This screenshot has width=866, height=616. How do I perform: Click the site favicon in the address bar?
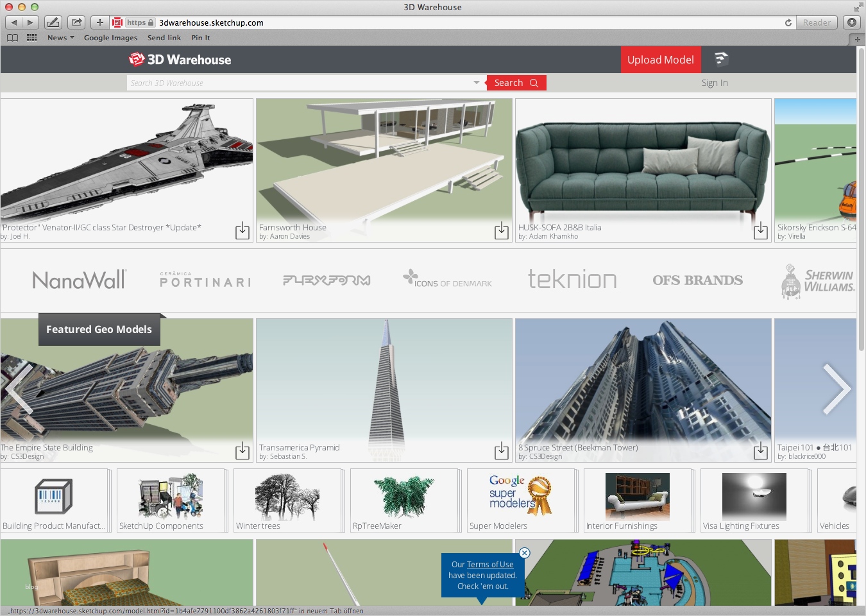point(117,22)
